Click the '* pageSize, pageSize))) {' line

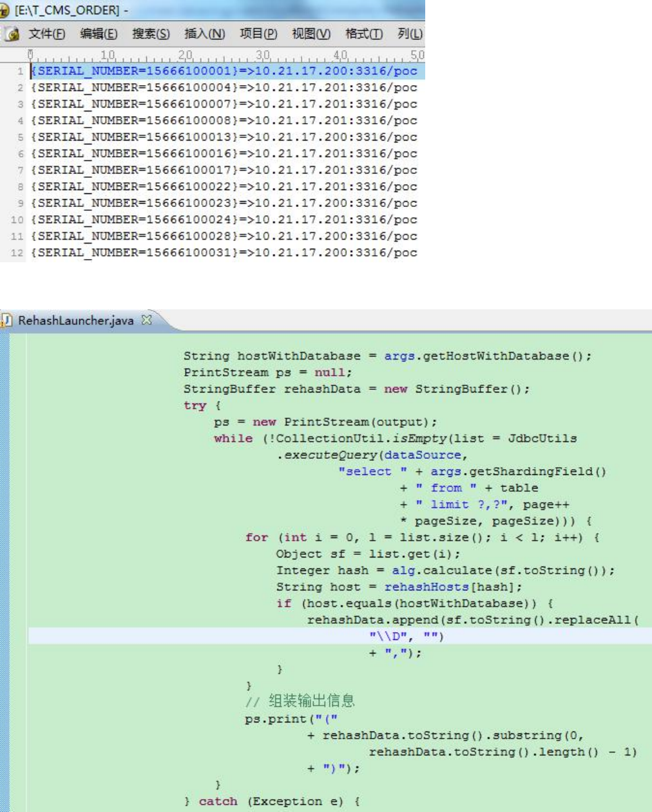(x=495, y=521)
